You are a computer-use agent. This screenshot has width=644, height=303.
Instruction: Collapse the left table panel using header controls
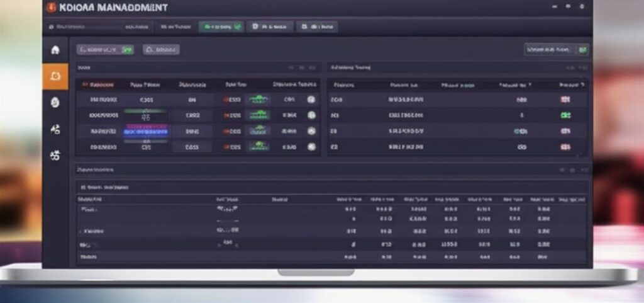click(x=291, y=67)
